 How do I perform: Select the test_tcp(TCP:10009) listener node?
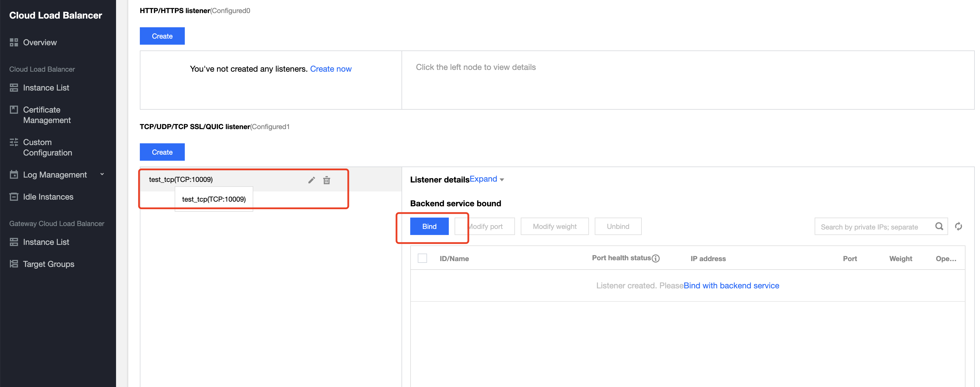point(181,180)
